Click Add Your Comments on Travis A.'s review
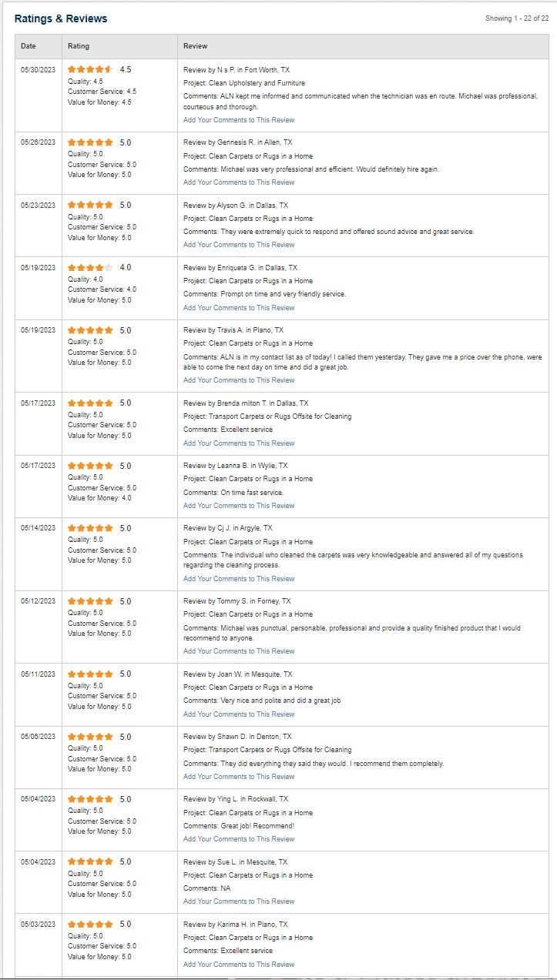557x980 pixels. (x=239, y=380)
